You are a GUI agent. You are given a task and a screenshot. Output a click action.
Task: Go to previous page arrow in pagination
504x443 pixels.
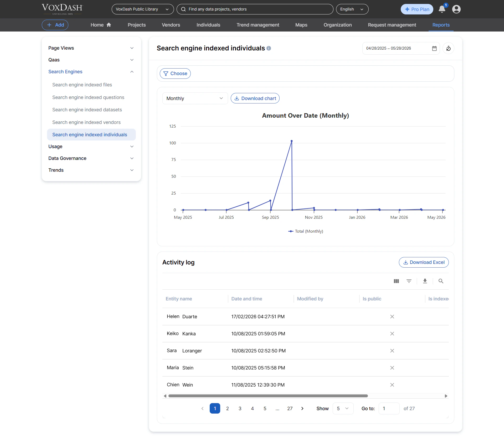pyautogui.click(x=202, y=409)
